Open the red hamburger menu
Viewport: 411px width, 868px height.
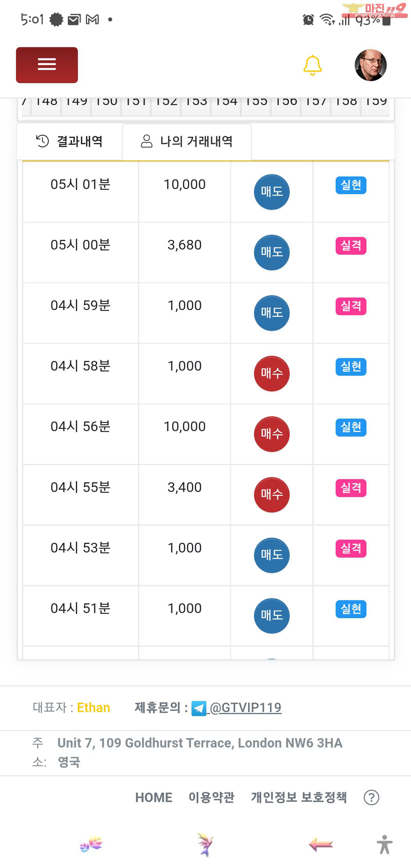pyautogui.click(x=47, y=65)
